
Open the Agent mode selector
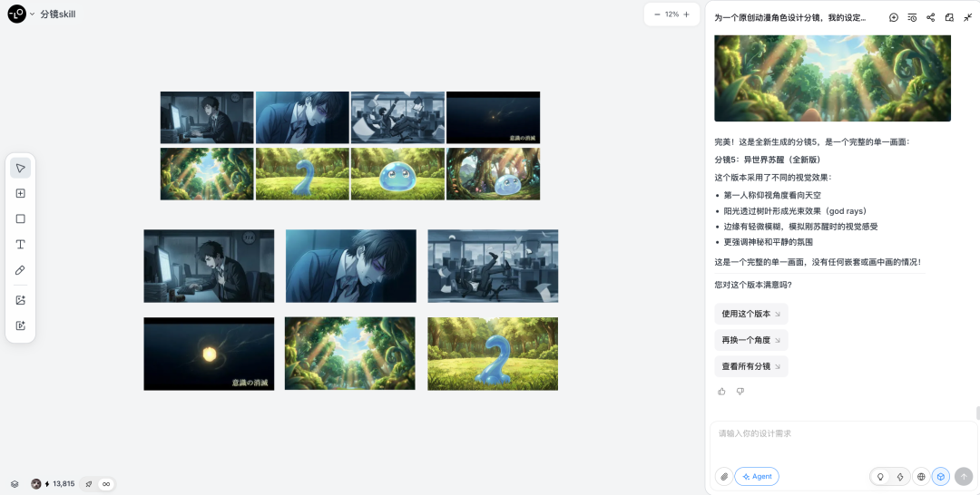point(757,477)
